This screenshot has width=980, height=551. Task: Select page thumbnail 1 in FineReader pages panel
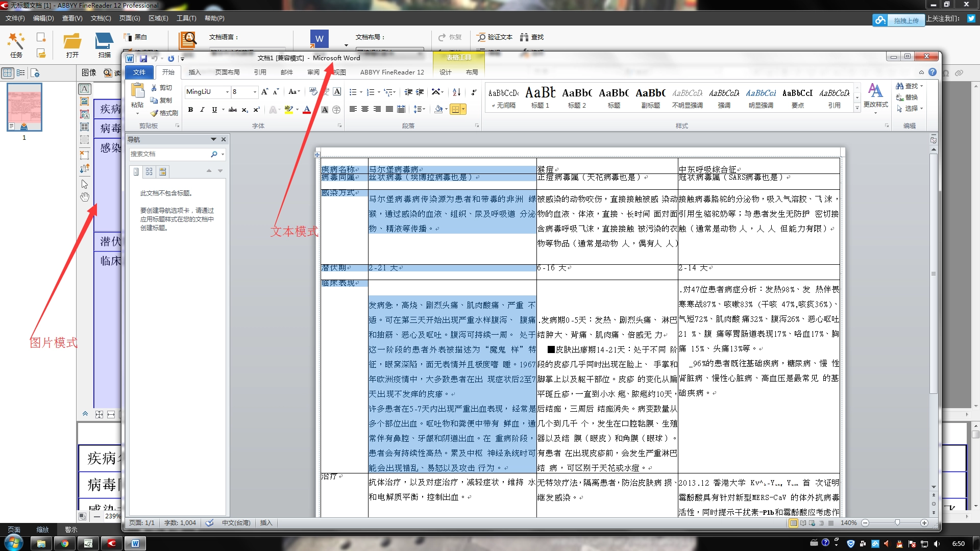(x=24, y=107)
